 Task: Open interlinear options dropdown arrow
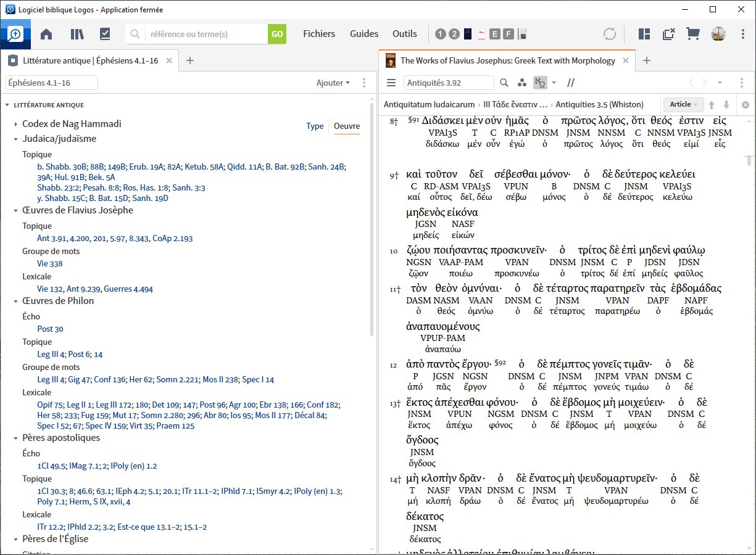554,83
